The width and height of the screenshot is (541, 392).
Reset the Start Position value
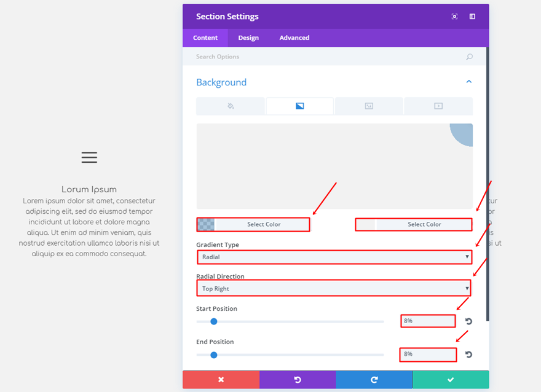(x=468, y=321)
